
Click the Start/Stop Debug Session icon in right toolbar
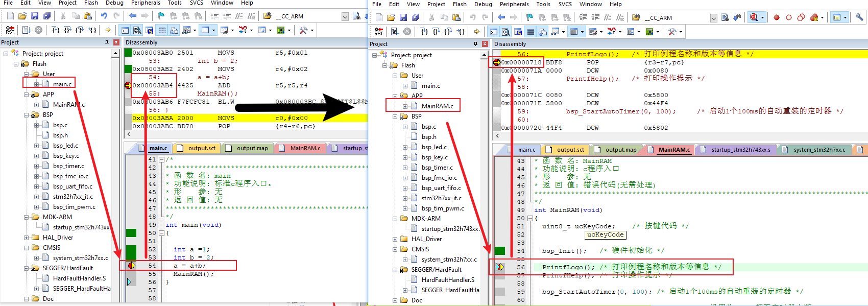754,17
